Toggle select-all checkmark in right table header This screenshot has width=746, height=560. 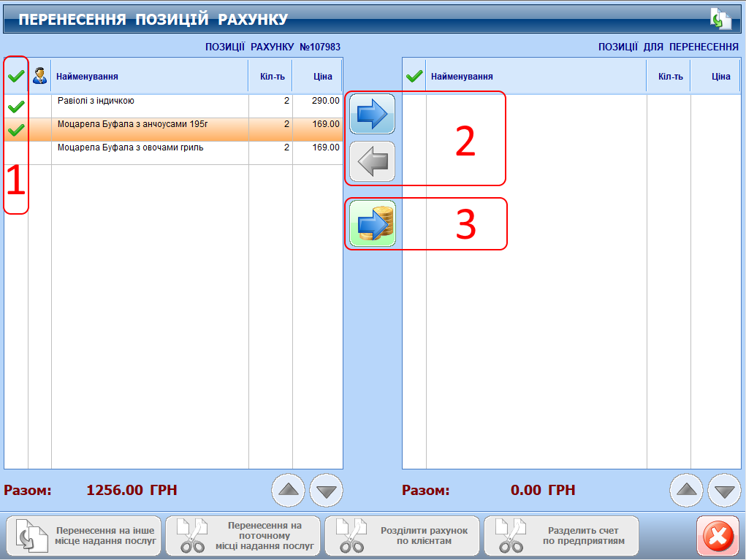point(414,76)
